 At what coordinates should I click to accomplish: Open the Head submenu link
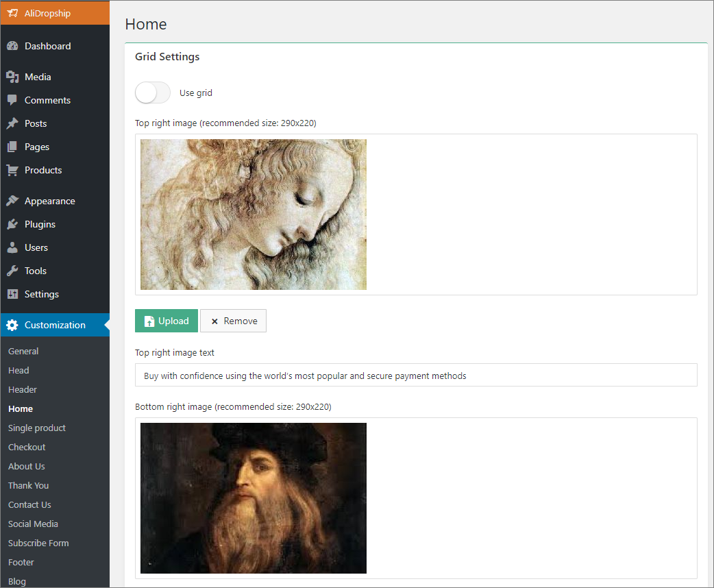pos(19,370)
